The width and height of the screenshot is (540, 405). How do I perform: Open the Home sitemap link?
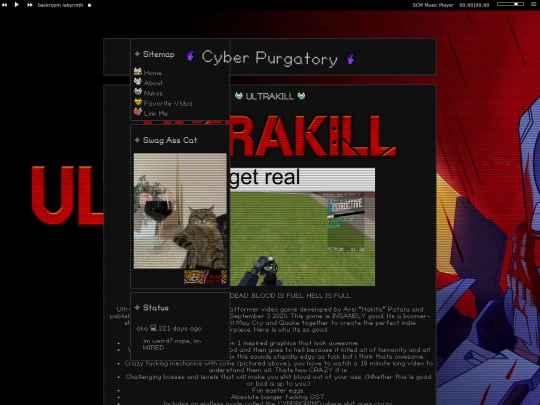coord(153,73)
